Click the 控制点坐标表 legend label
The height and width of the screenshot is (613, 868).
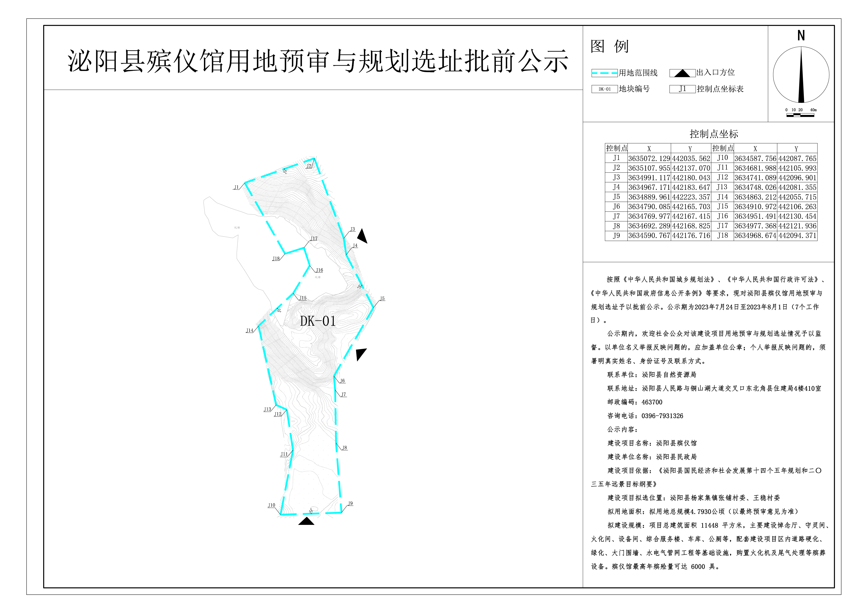720,89
